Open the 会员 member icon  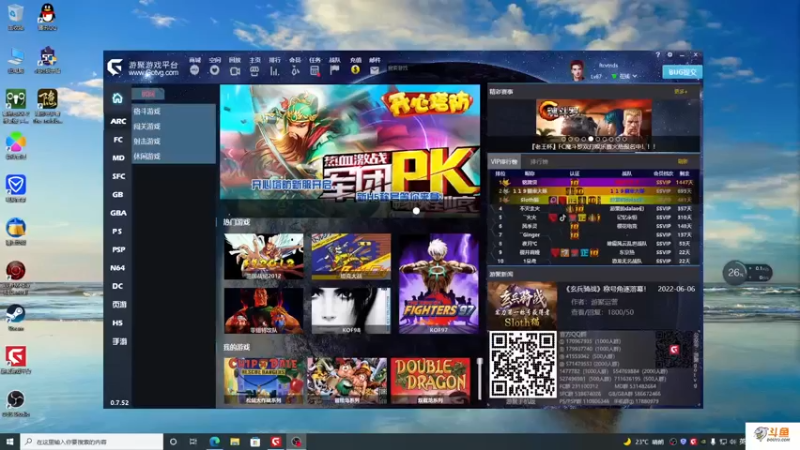(295, 71)
